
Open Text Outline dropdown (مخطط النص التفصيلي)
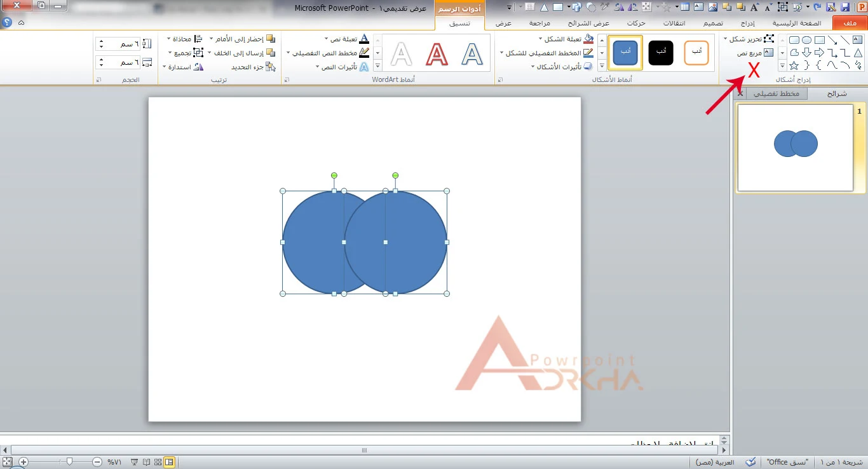(328, 53)
